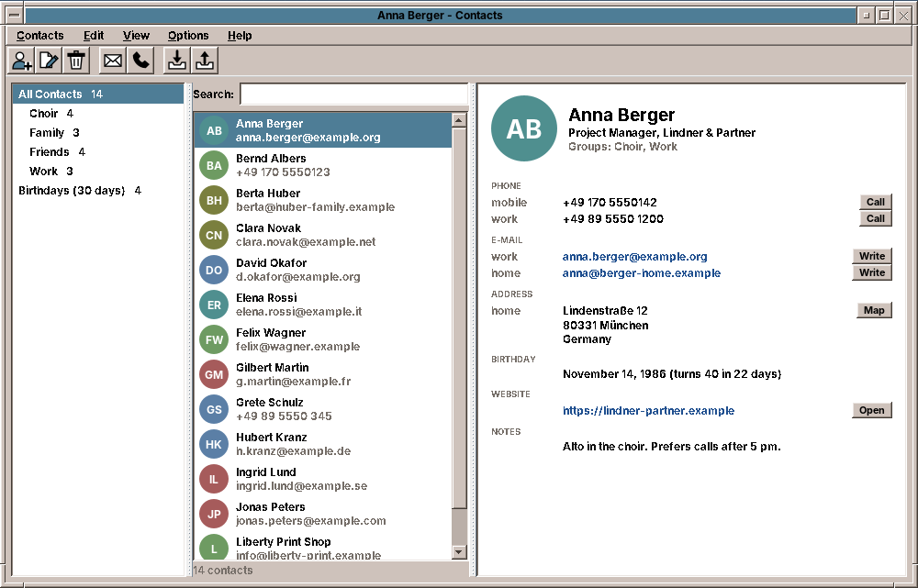Select the All Contacts group
This screenshot has height=588, width=918.
(98, 94)
